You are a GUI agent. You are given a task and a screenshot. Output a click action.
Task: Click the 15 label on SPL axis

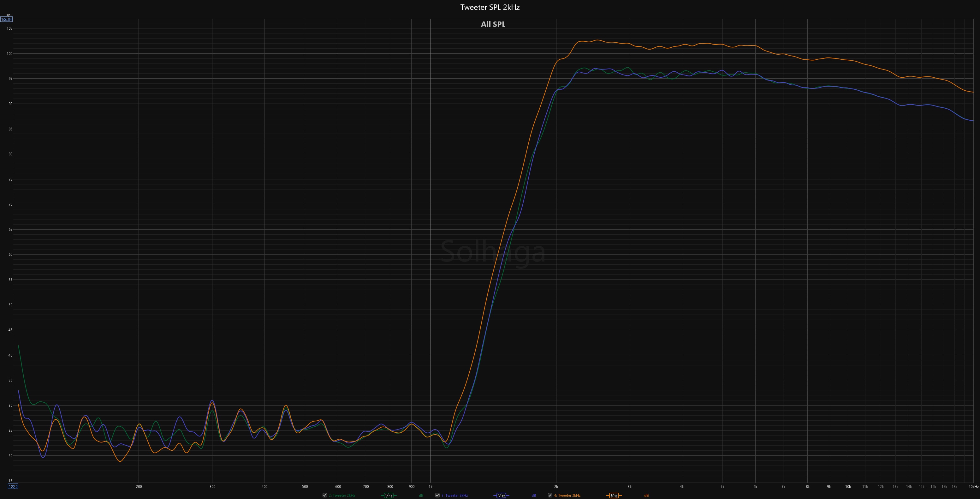coord(10,481)
